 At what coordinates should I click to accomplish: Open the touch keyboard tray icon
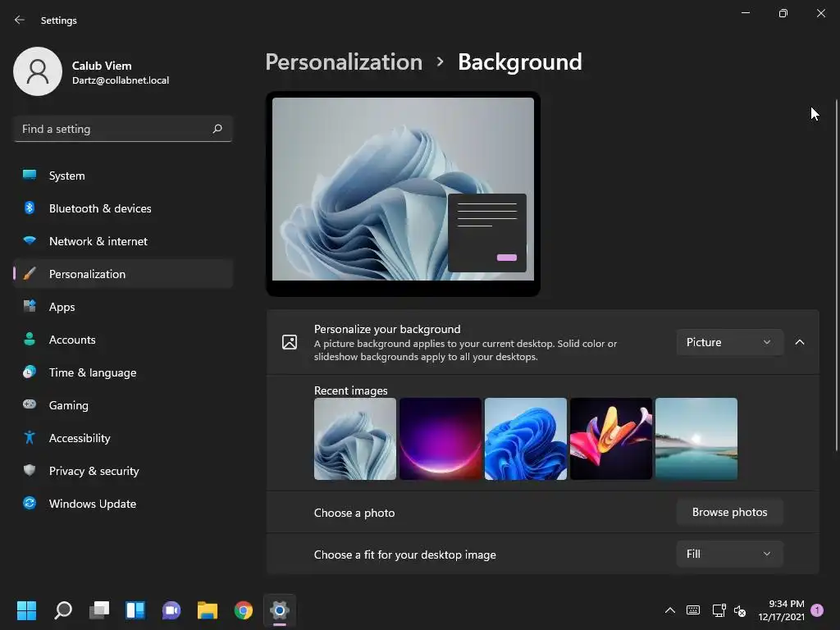(692, 610)
